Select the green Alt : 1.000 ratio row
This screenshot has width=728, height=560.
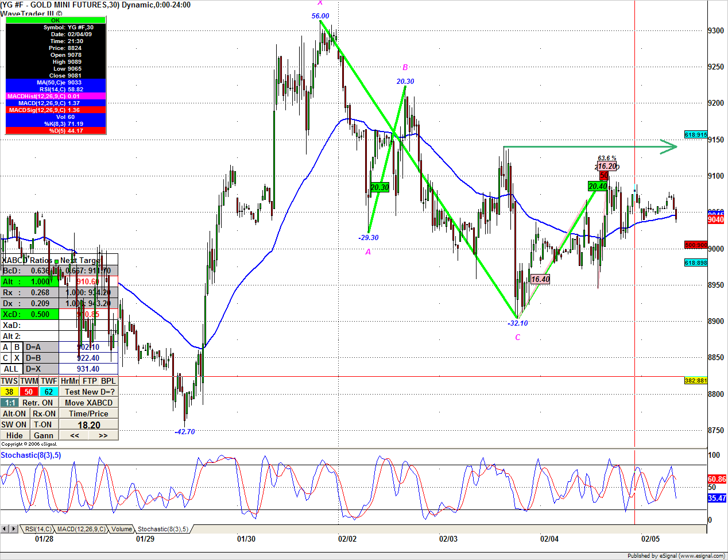click(x=30, y=281)
